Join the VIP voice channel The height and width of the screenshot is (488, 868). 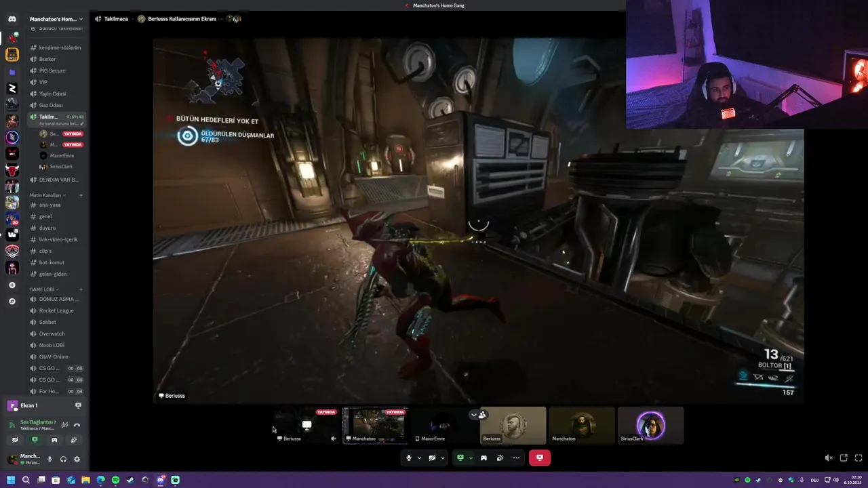(x=57, y=82)
